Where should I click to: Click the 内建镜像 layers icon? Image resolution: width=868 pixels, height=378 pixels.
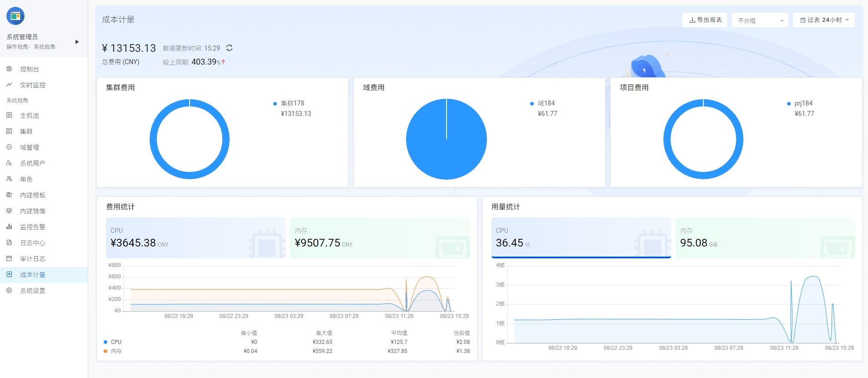pos(9,211)
